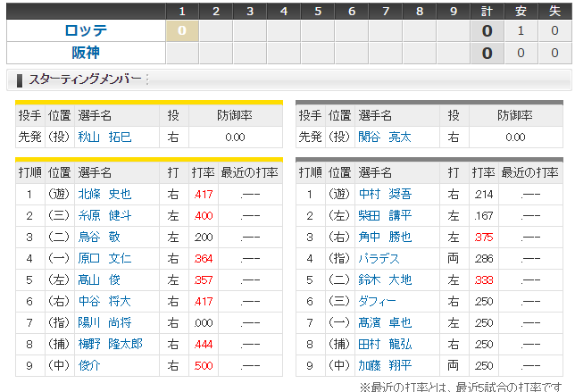Screen dimensions: 575x392
Task: Click inning 9 column header
Action: click(454, 12)
